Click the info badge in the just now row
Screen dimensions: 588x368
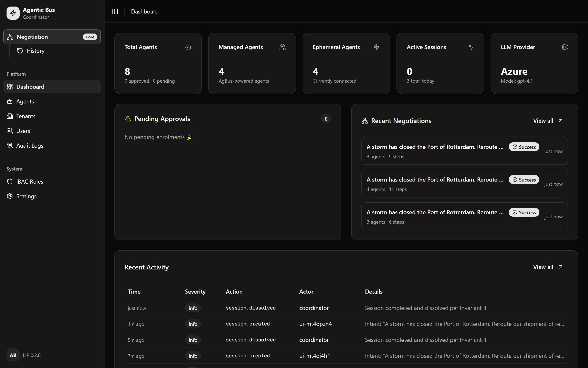[193, 308]
